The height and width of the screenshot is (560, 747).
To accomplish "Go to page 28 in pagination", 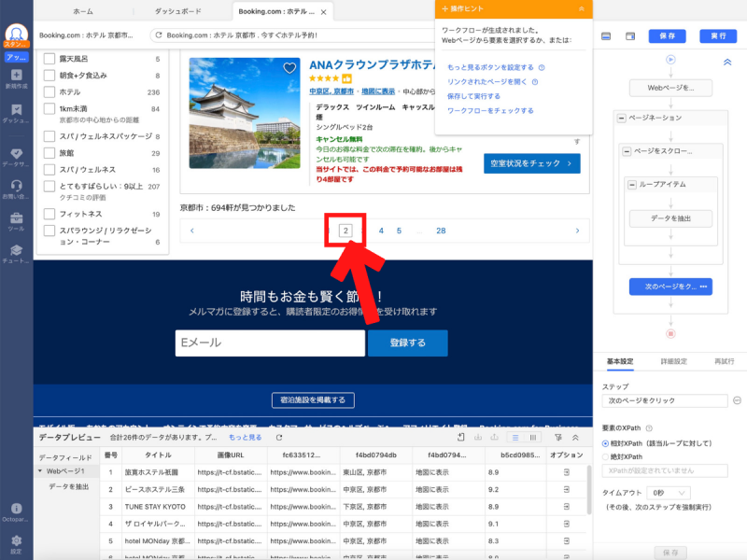I will [441, 231].
